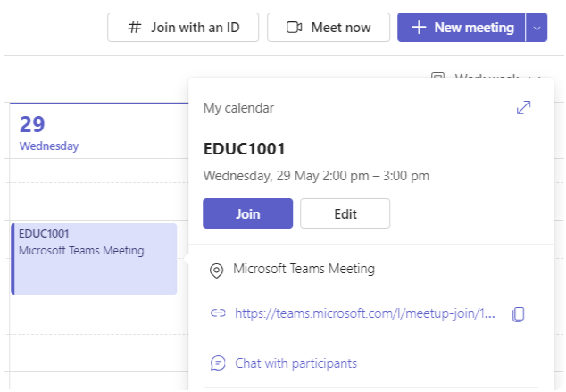The width and height of the screenshot is (566, 392).
Task: Click the hash icon in Join with an ID
Action: (x=135, y=28)
